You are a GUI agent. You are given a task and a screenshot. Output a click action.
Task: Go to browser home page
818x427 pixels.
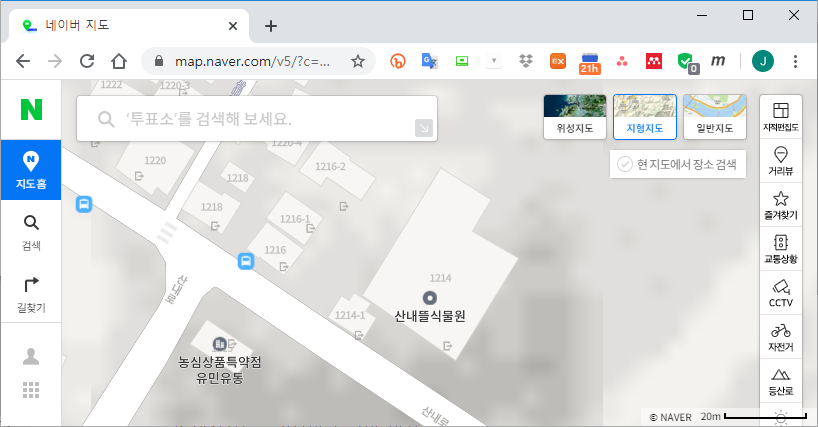point(119,61)
